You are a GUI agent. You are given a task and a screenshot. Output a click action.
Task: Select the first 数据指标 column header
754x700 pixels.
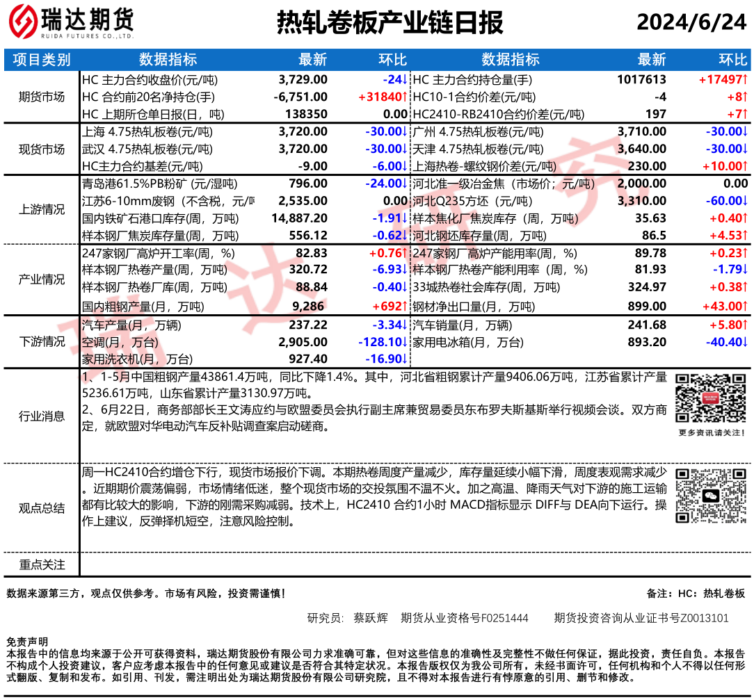click(168, 60)
